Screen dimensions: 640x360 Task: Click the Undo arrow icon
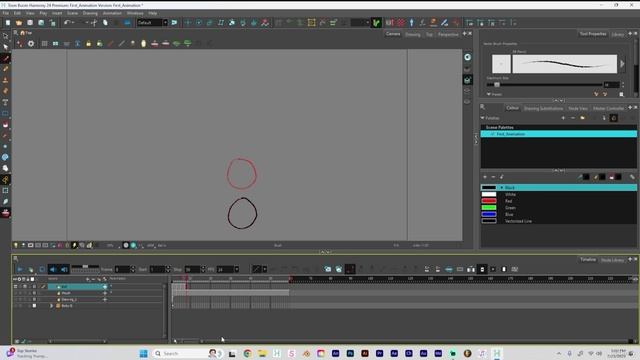tap(67, 23)
